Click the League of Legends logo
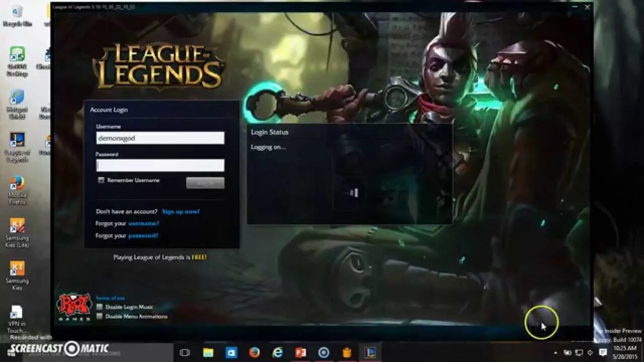 coord(159,67)
